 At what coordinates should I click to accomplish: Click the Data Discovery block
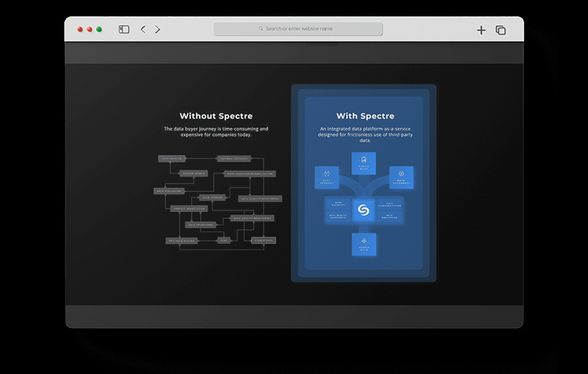338,204
